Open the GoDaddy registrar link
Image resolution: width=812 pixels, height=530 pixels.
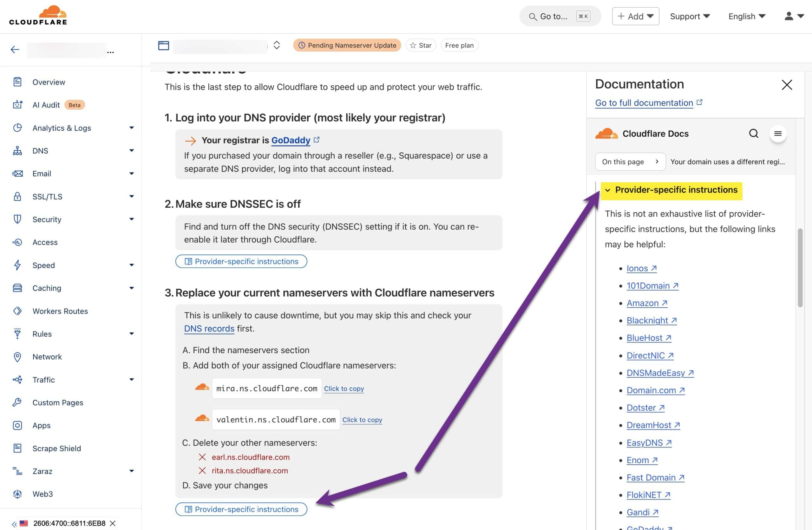[291, 140]
